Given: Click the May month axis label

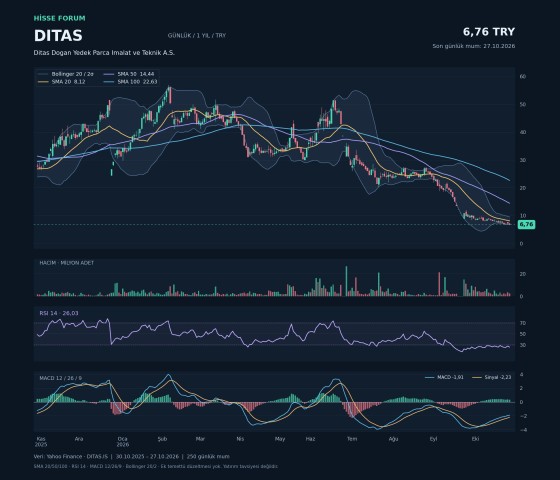Looking at the screenshot, I should pyautogui.click(x=280, y=439).
